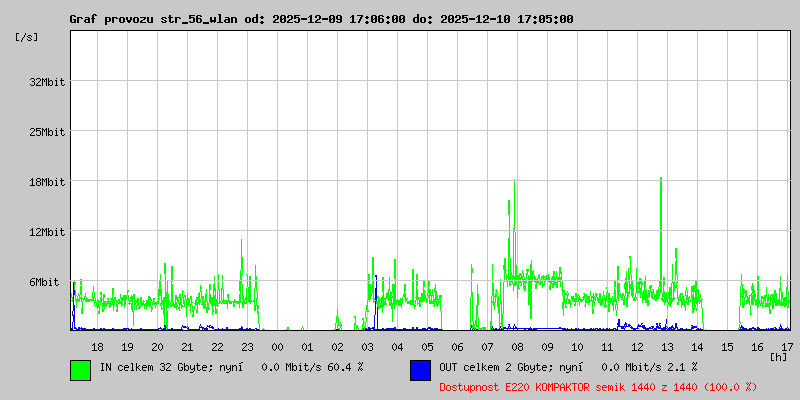Click the '23' hour label on x-axis
The height and width of the screenshot is (400, 800).
click(x=247, y=347)
